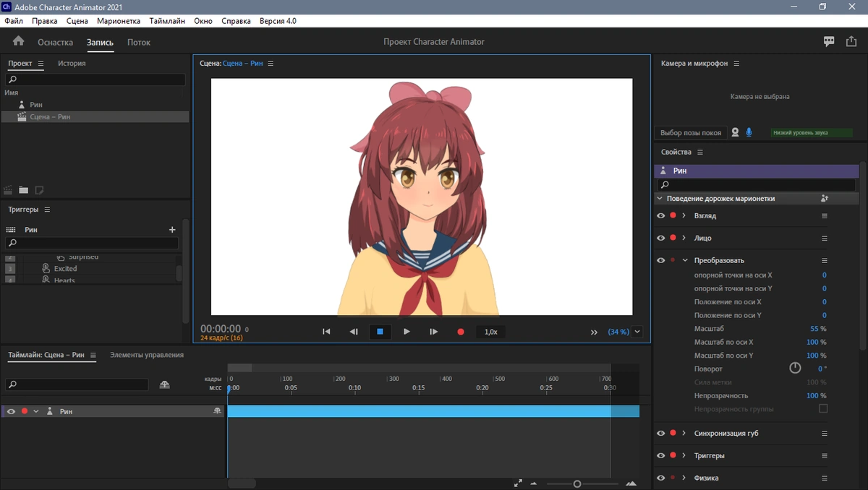Go to the scene start

326,332
